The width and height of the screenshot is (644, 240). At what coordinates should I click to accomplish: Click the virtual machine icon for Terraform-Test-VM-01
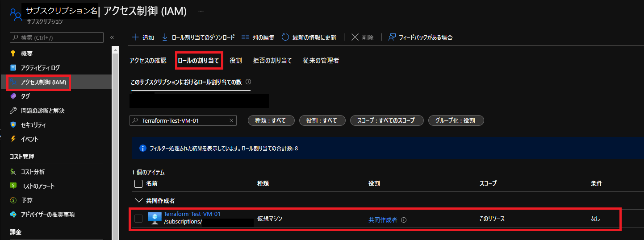pyautogui.click(x=155, y=218)
